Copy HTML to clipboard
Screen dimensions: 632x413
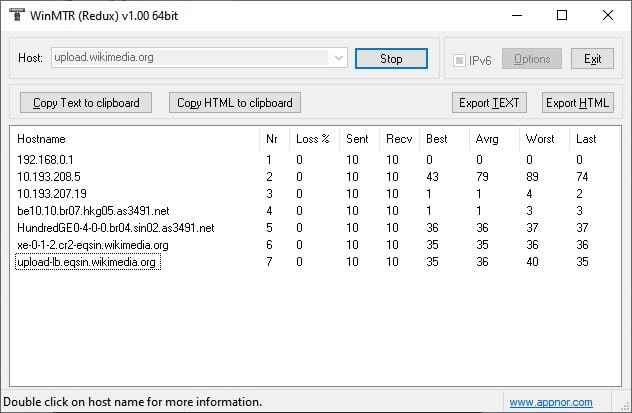[x=235, y=103]
